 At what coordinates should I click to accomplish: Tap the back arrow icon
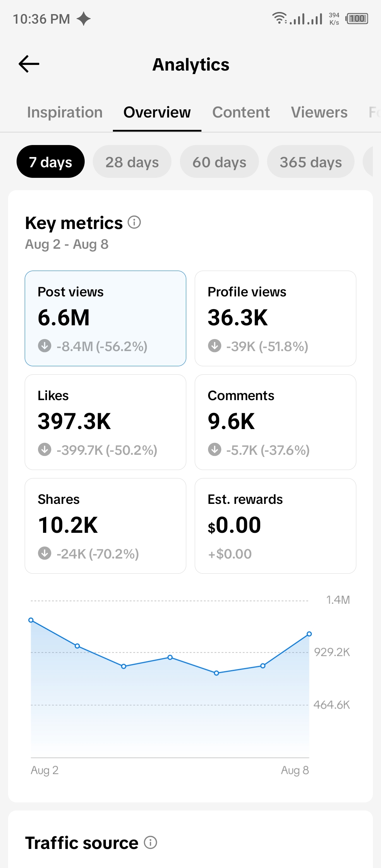(29, 64)
